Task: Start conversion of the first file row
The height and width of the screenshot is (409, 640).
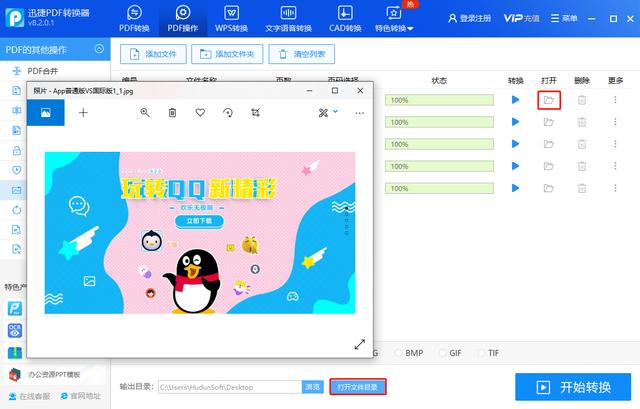Action: coord(516,100)
